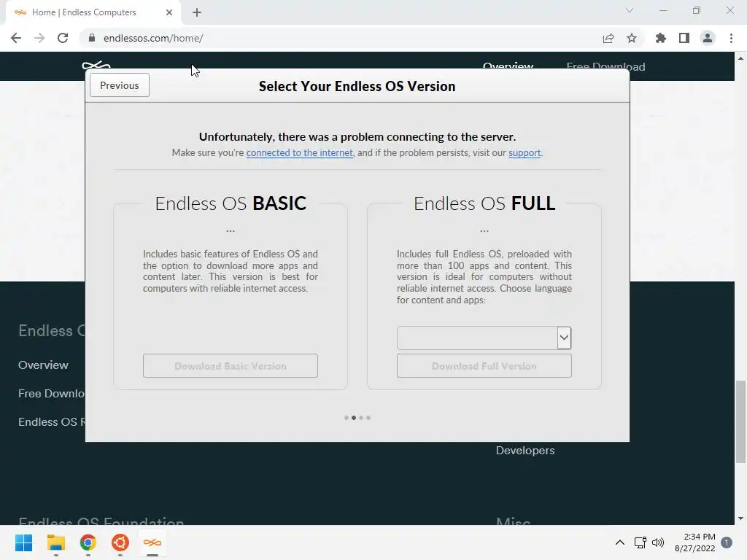Click the page vertical scrollbar thumb
The image size is (747, 560).
pos(740,421)
